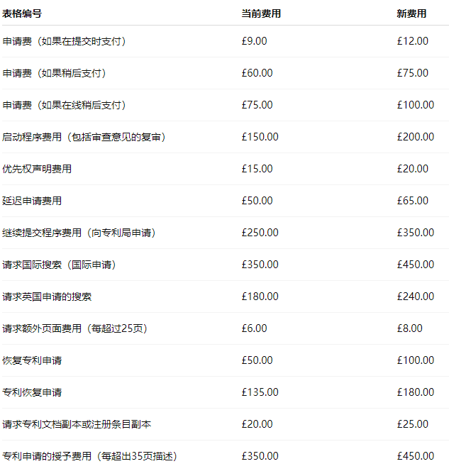
Task: Click the 继续提交程序费用 row label
Action: (x=79, y=233)
